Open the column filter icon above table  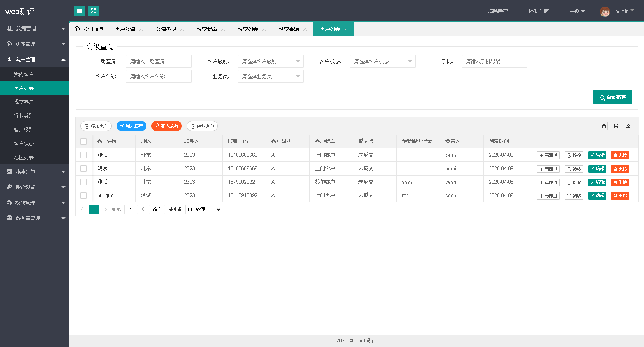tap(604, 126)
